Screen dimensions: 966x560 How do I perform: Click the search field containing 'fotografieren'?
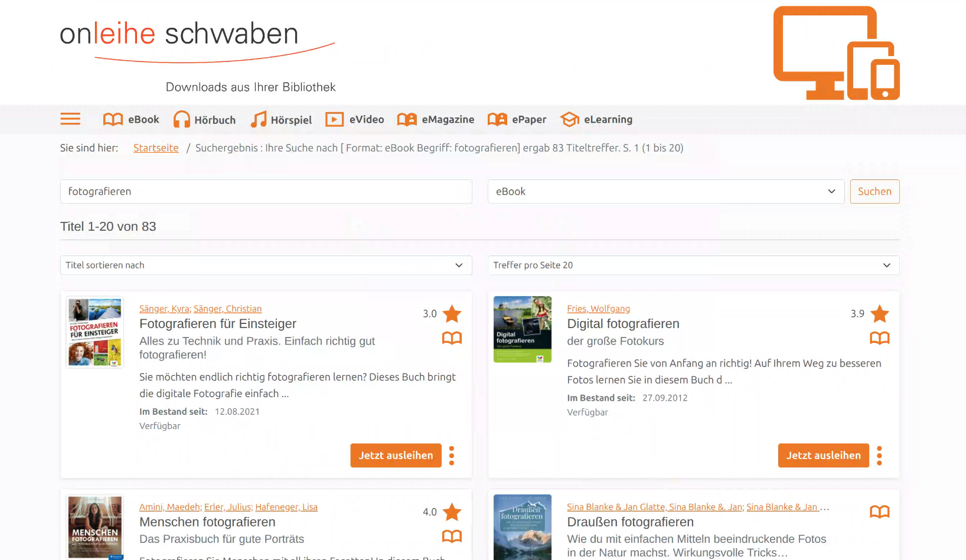(x=266, y=192)
